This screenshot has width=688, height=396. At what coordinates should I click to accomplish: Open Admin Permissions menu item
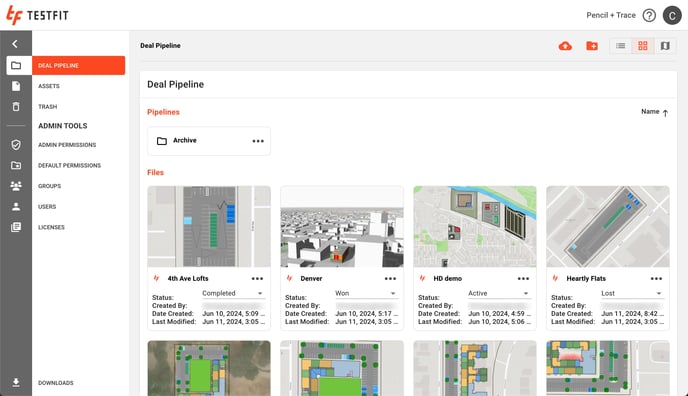tap(67, 145)
